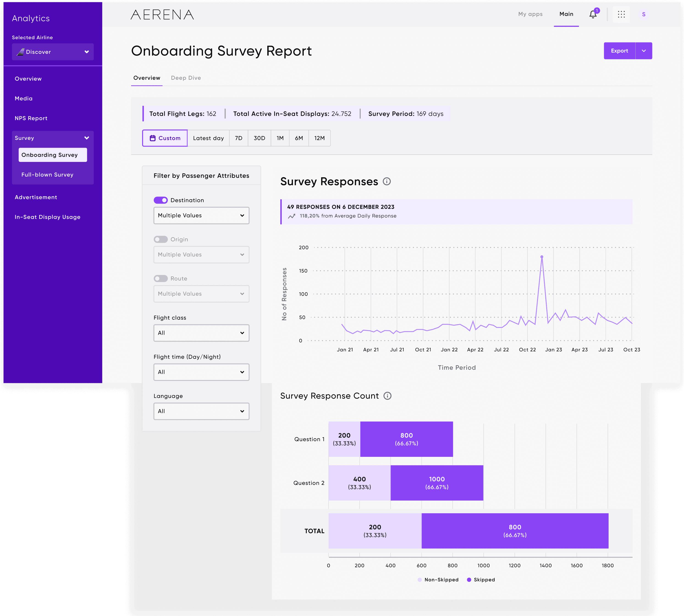Disable the Destination filter toggle
The height and width of the screenshot is (616, 684).
[161, 200]
